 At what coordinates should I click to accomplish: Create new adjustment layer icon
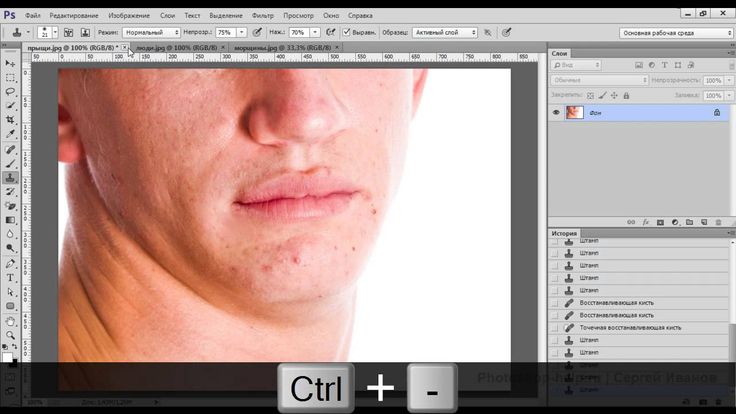tap(675, 222)
